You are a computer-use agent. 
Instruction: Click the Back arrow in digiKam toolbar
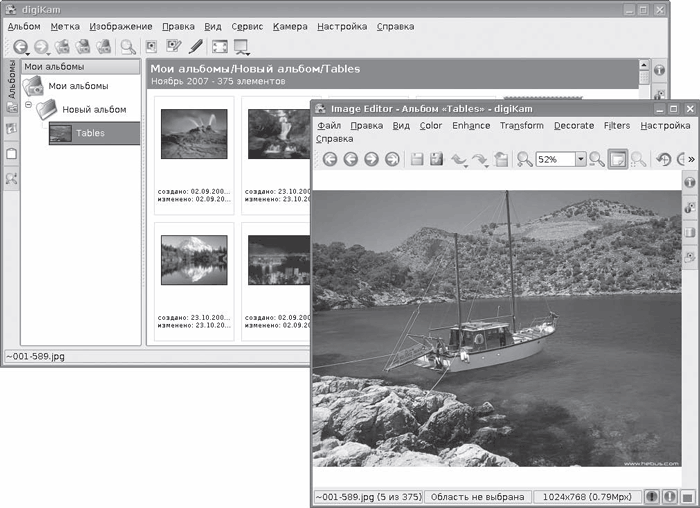click(19, 47)
